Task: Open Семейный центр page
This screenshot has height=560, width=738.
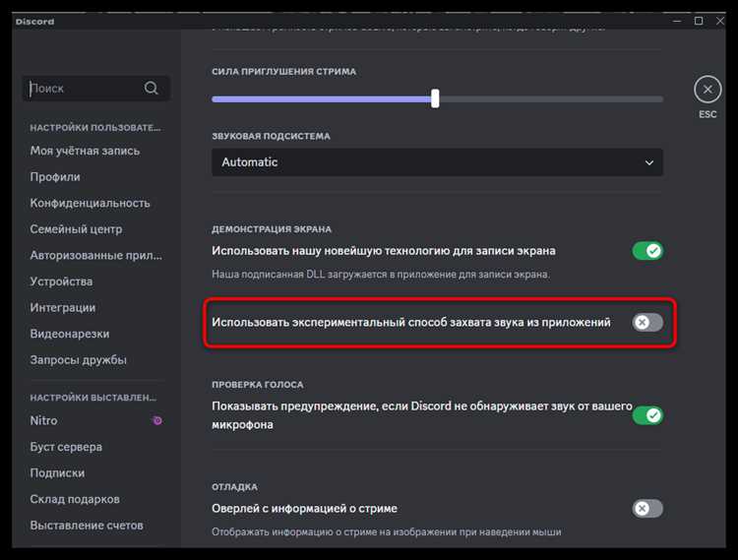Action: coord(76,229)
